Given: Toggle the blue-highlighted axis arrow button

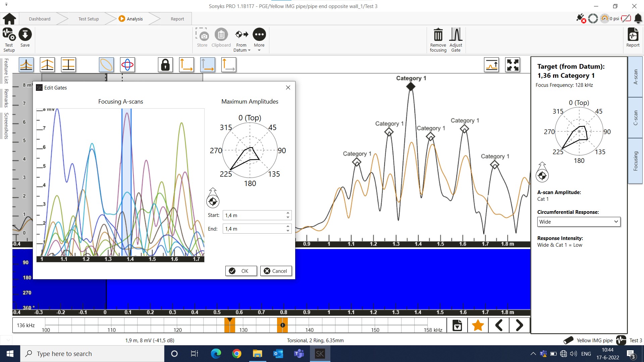Looking at the screenshot, I should pyautogui.click(x=207, y=65).
